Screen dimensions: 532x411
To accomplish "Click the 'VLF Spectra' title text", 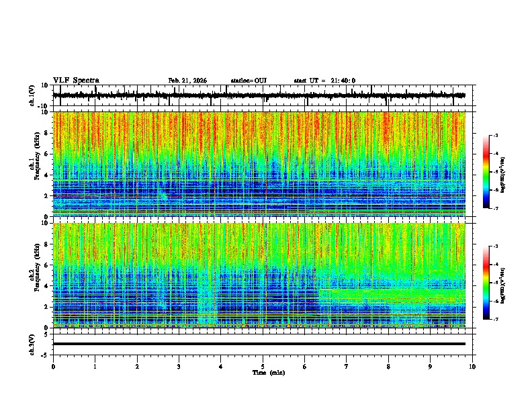I will pyautogui.click(x=76, y=81).
